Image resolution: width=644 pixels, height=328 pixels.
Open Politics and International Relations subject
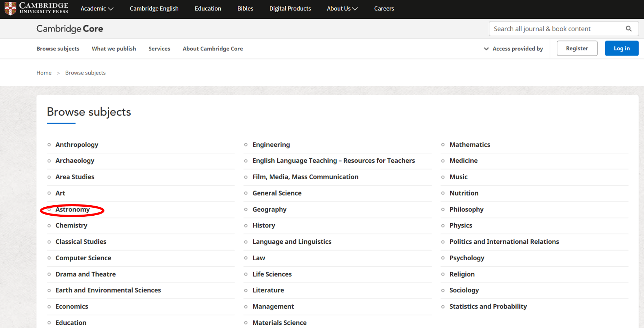(x=504, y=242)
